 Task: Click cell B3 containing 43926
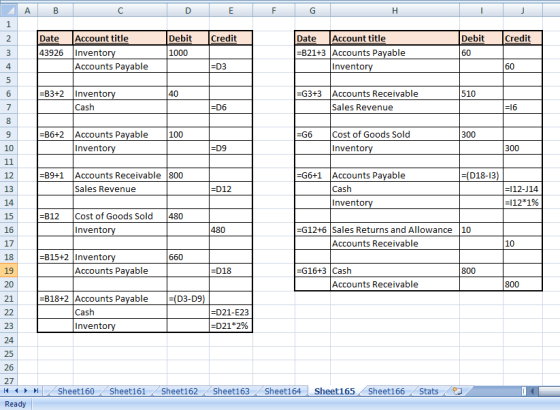pos(55,53)
